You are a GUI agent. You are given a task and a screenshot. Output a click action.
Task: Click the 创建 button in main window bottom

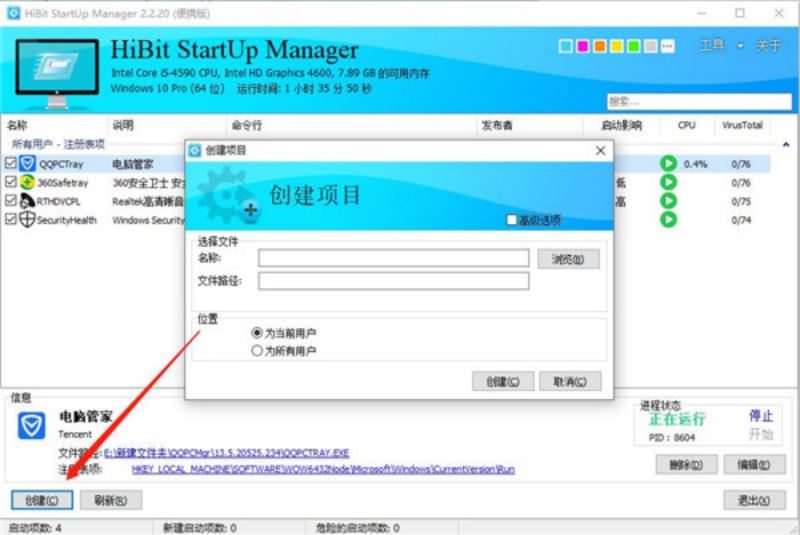[x=42, y=500]
